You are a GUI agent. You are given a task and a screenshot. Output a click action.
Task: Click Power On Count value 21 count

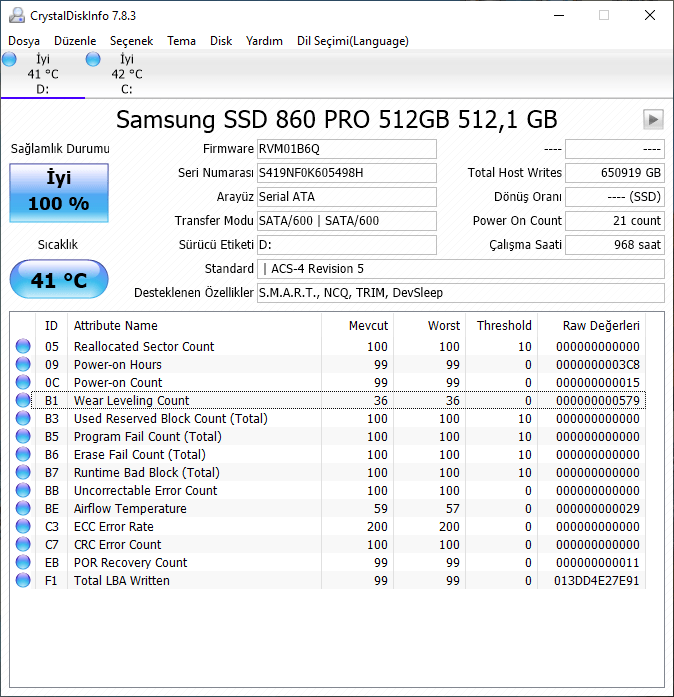click(x=615, y=221)
